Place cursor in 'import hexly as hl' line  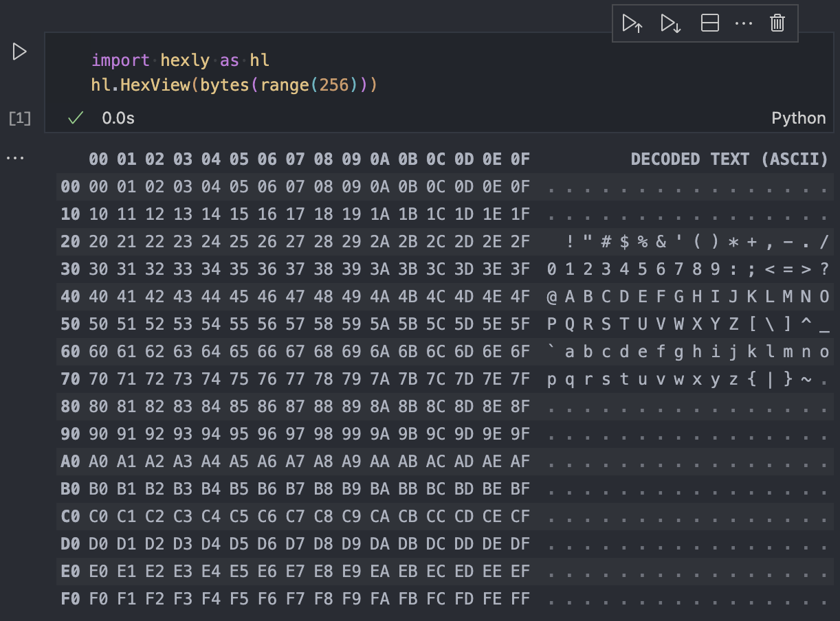point(180,60)
